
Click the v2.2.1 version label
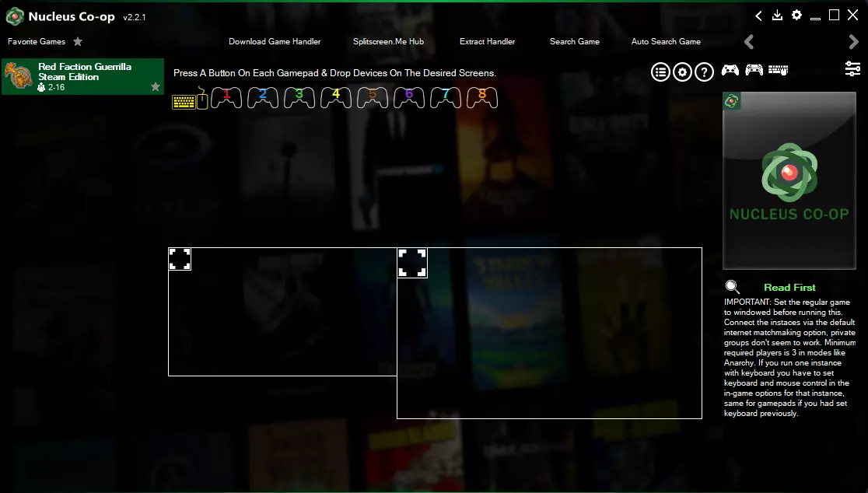pyautogui.click(x=135, y=17)
